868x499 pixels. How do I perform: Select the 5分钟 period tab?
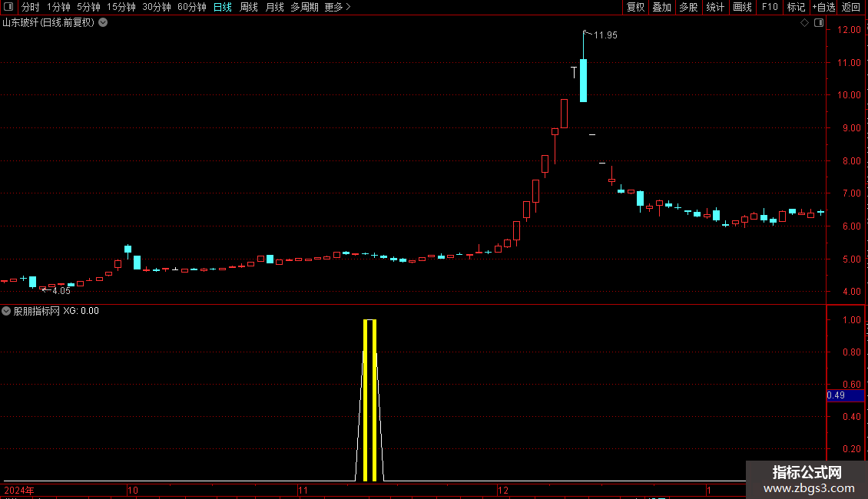[x=88, y=7]
